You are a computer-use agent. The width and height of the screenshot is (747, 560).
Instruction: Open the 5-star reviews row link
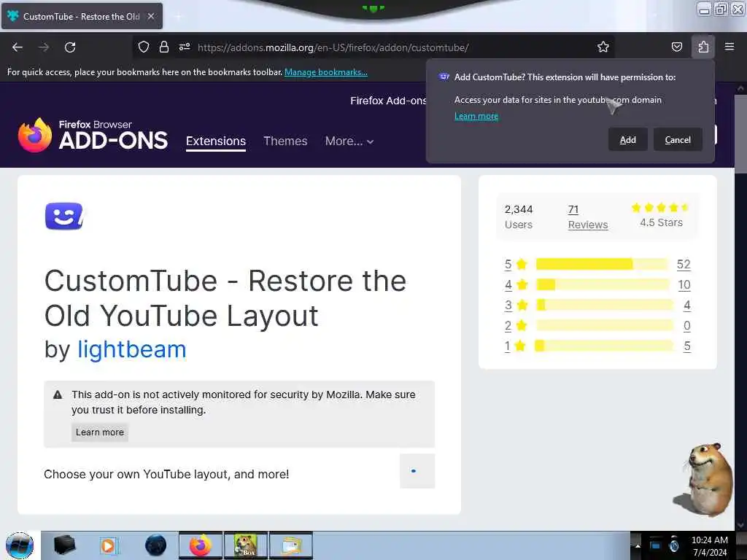click(x=516, y=264)
